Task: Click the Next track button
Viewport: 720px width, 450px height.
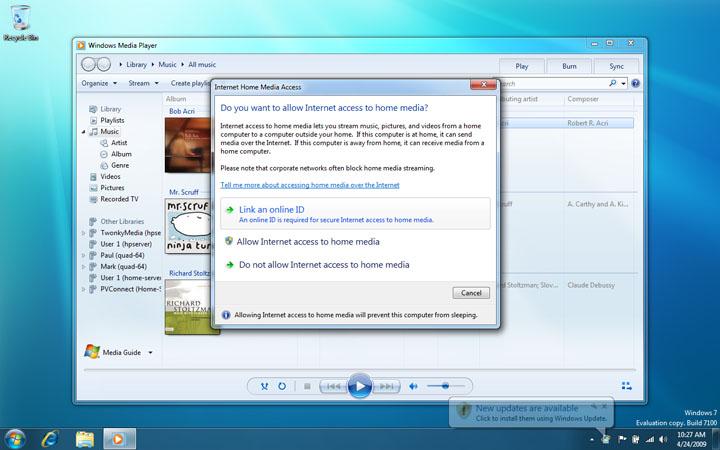Action: pyautogui.click(x=386, y=386)
